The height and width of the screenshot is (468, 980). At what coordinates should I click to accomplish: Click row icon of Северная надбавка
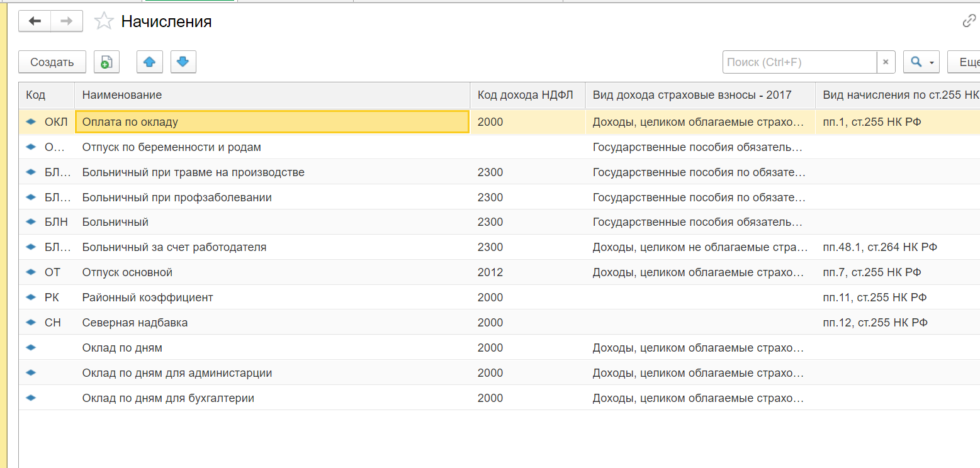click(31, 323)
